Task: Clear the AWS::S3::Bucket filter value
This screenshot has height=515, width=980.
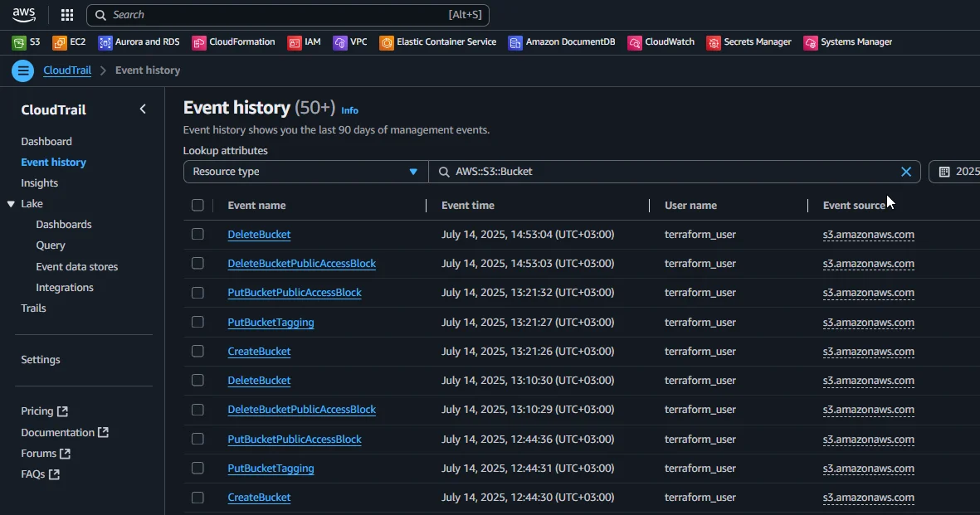Action: (906, 172)
